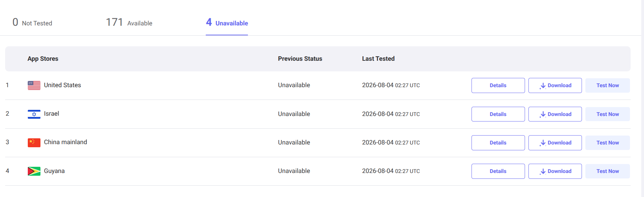
Task: Open Details for Israel
Action: (498, 114)
